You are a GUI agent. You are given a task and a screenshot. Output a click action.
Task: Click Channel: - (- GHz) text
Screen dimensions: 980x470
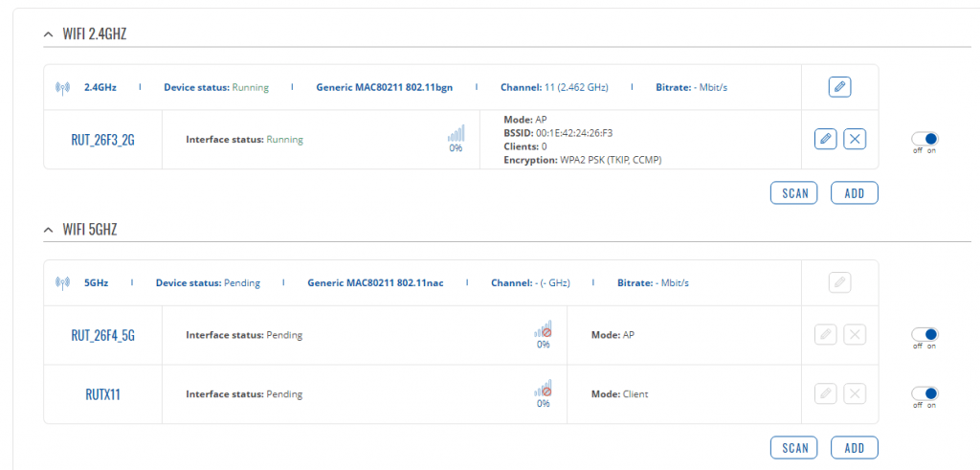pos(530,283)
